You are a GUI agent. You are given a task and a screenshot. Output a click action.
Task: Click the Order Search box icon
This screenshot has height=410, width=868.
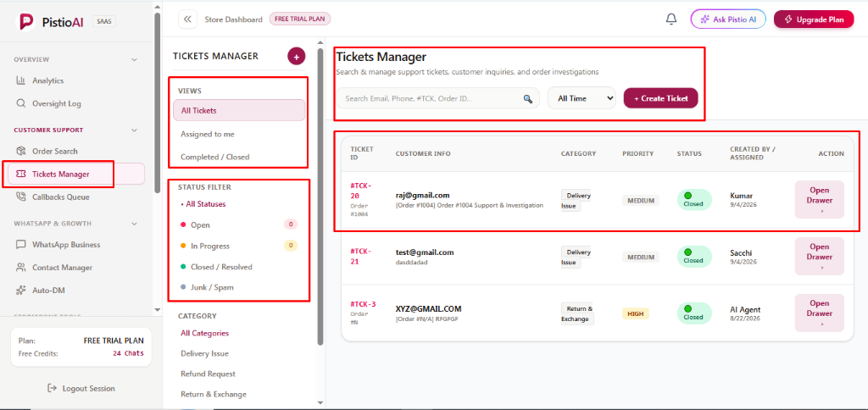[21, 151]
